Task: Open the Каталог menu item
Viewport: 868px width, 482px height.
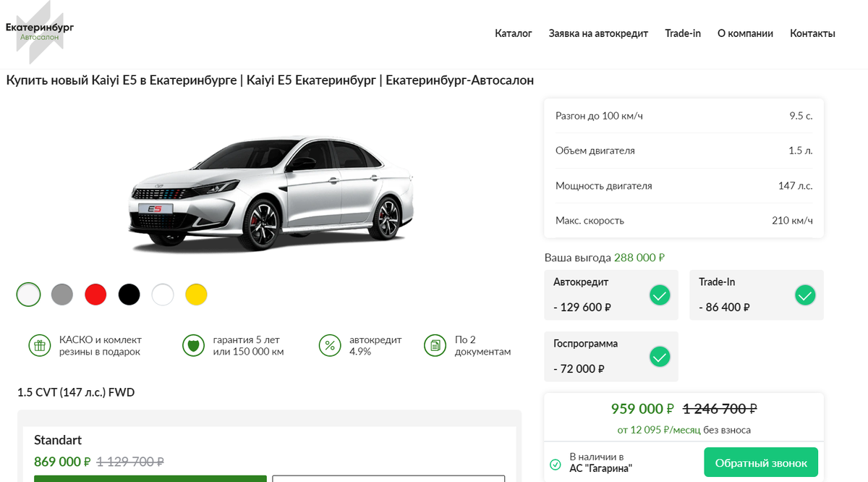Action: coord(514,33)
